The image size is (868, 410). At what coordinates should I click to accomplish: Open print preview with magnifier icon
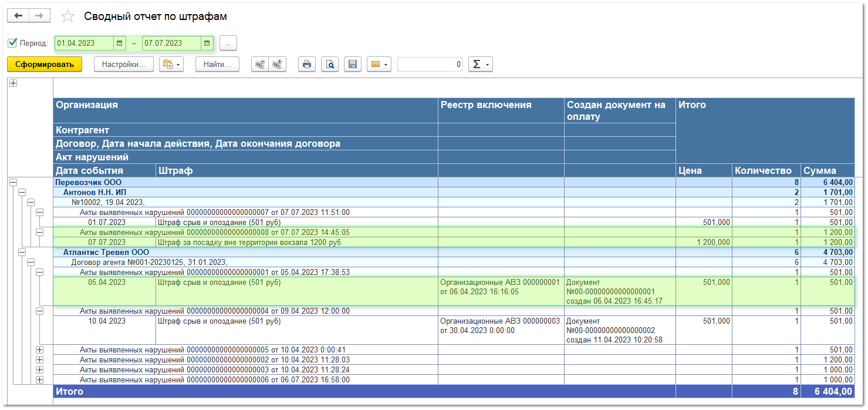[330, 65]
